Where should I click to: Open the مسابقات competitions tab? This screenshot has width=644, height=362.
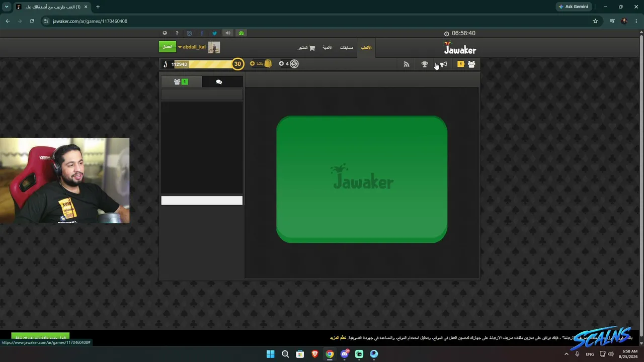click(347, 48)
